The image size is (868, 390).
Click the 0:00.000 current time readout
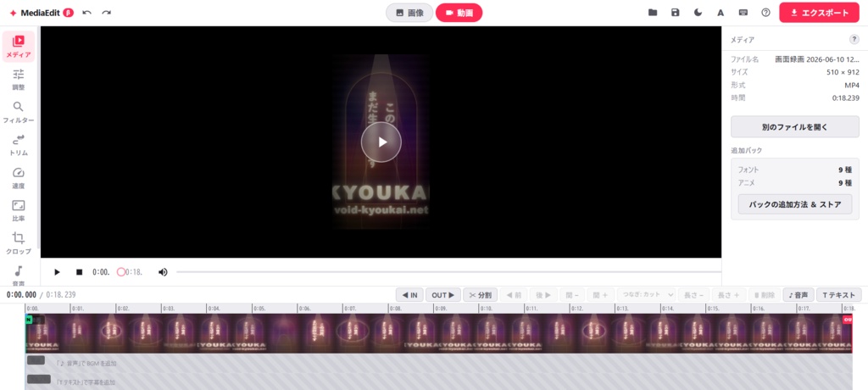[x=21, y=295]
